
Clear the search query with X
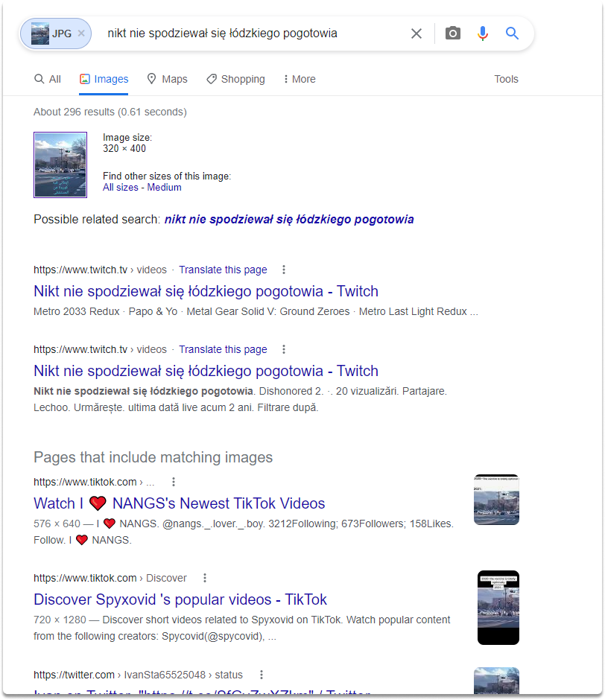click(416, 34)
